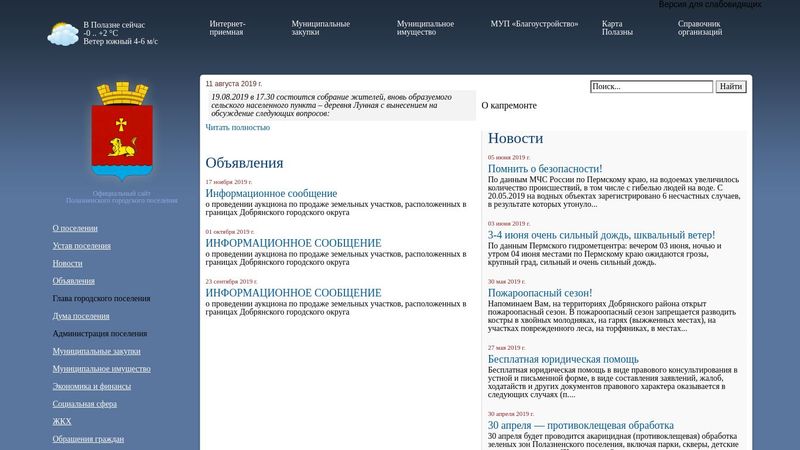Click the weather text В Полазне сейчас
800x450 pixels.
pyautogui.click(x=114, y=25)
